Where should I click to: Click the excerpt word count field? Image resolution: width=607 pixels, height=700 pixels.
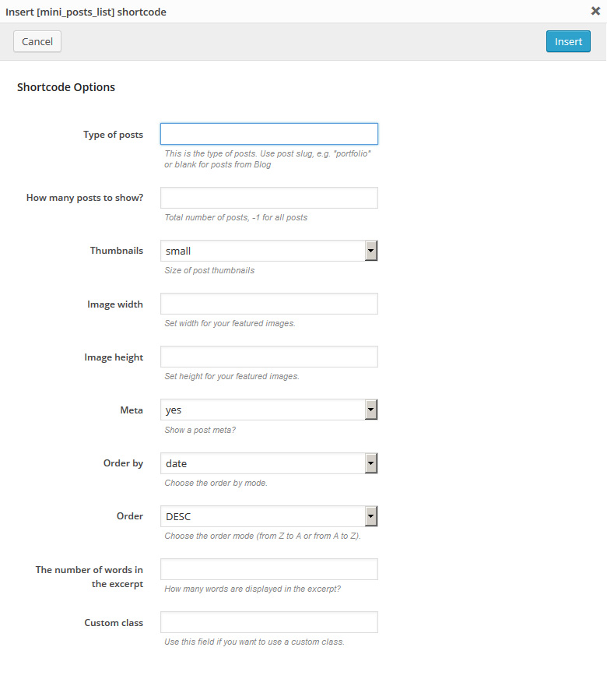point(268,569)
